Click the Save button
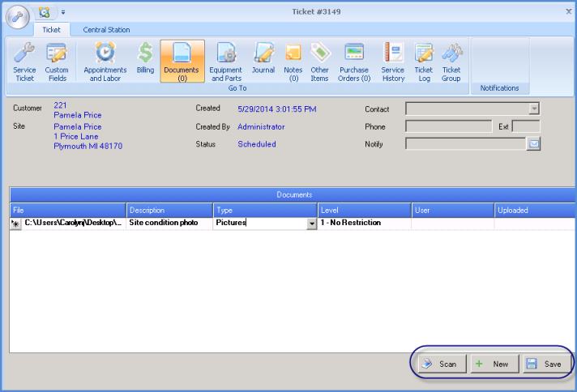The height and width of the screenshot is (392, 577). pyautogui.click(x=546, y=364)
